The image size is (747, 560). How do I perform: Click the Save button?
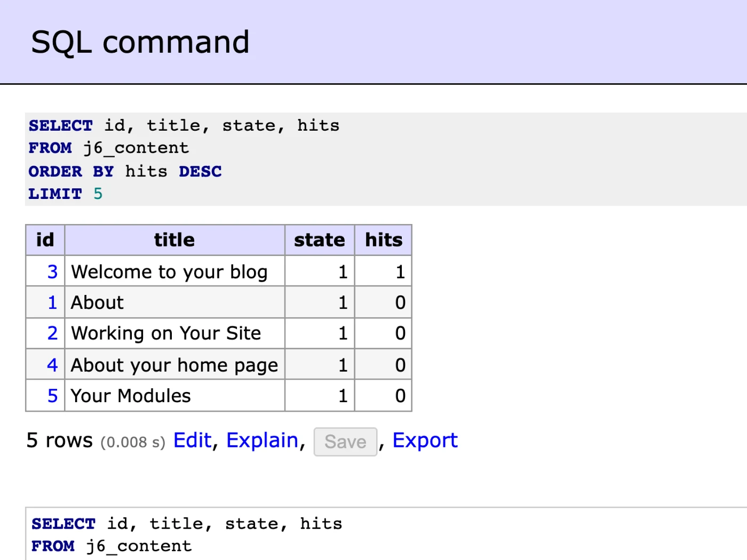click(345, 442)
